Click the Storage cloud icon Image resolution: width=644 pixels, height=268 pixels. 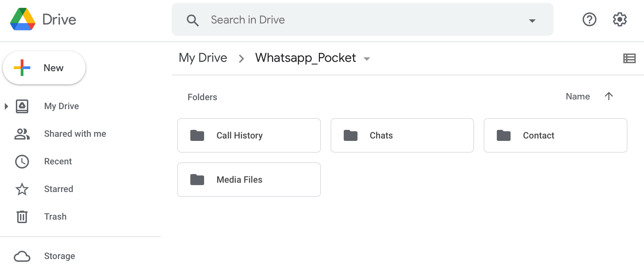pyautogui.click(x=22, y=256)
